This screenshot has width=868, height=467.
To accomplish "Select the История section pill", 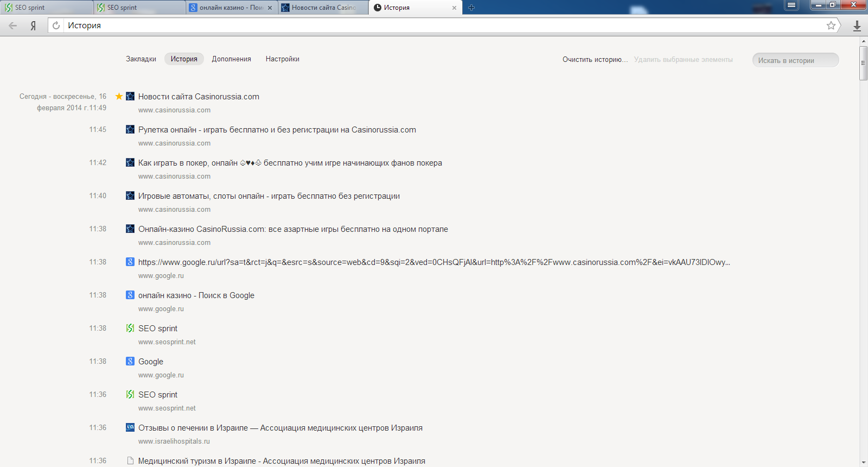I will pyautogui.click(x=184, y=59).
